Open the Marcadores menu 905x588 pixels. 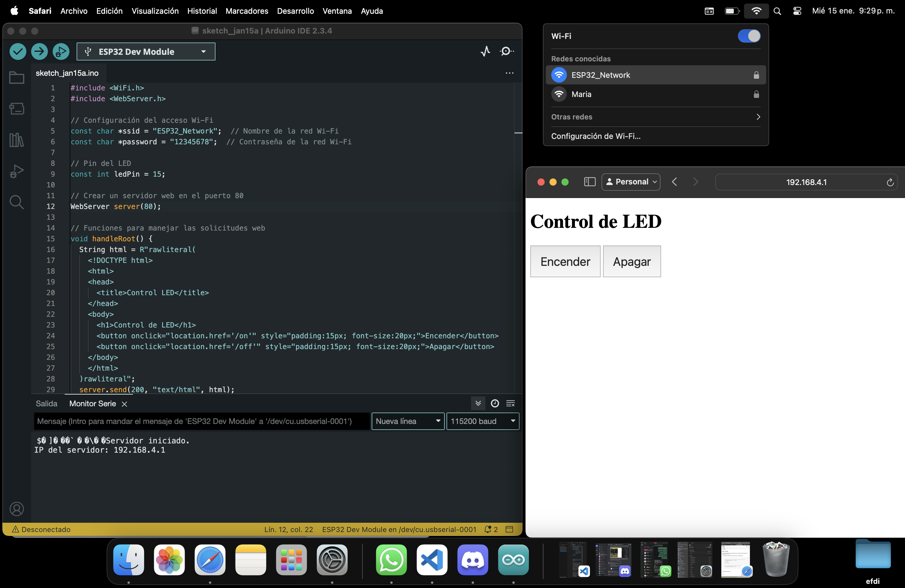[x=246, y=11]
